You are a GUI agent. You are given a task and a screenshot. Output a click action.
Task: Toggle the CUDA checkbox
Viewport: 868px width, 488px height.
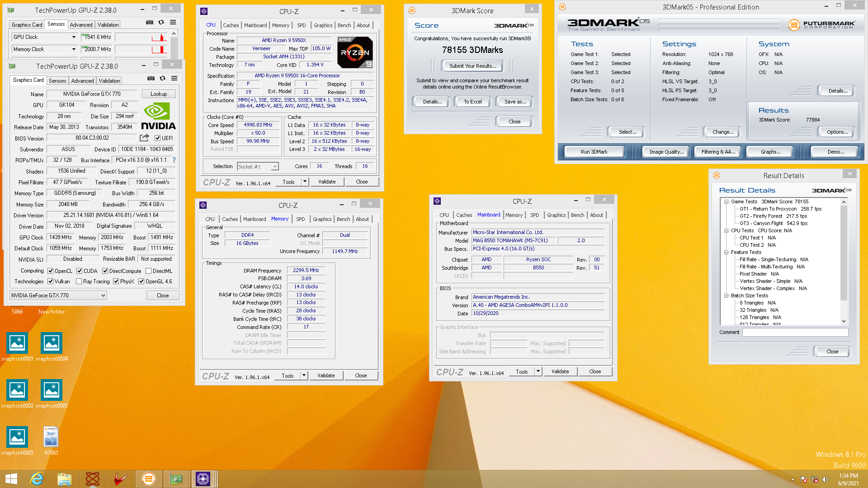[79, 271]
